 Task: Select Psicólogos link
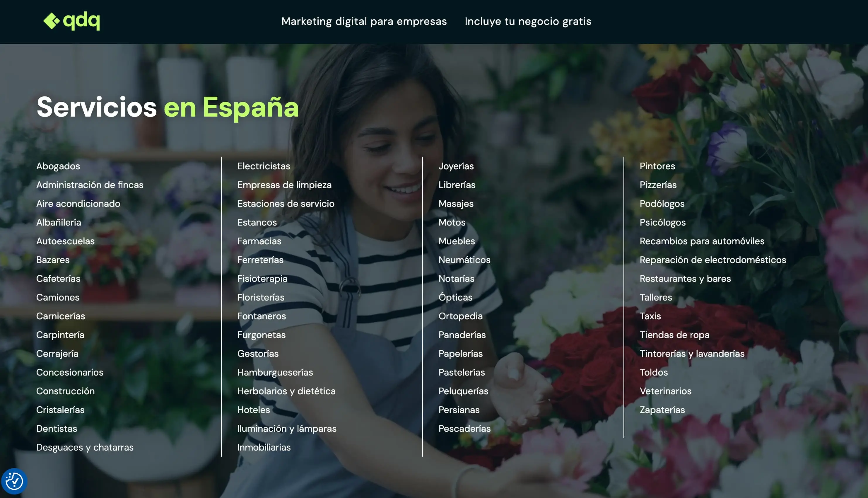pos(662,222)
